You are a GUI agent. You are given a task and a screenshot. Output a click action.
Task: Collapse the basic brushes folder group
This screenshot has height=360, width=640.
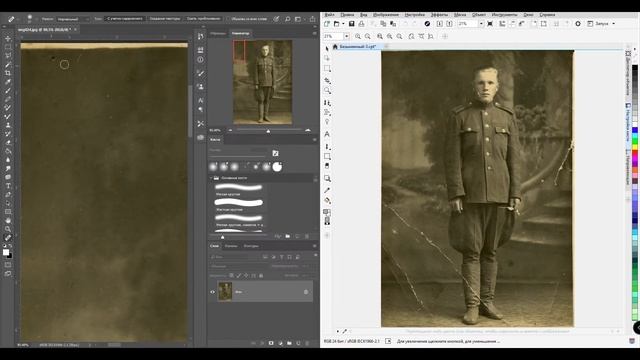click(211, 178)
